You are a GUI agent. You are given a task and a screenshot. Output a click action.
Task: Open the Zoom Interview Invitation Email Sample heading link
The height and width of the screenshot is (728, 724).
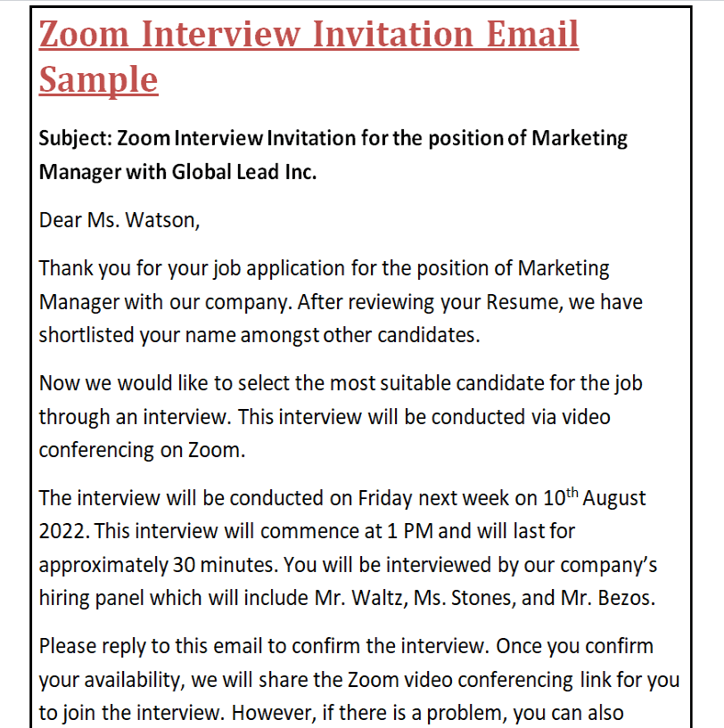pos(309,36)
